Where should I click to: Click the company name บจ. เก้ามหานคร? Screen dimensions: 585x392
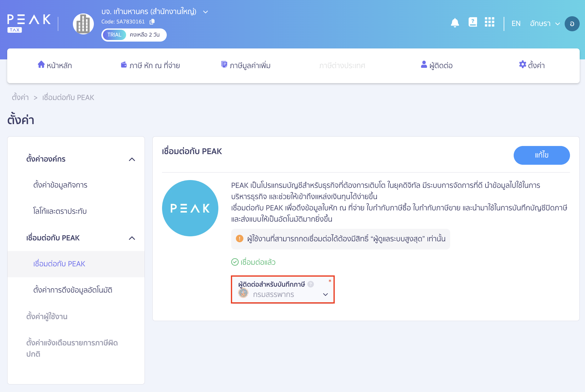click(x=149, y=12)
